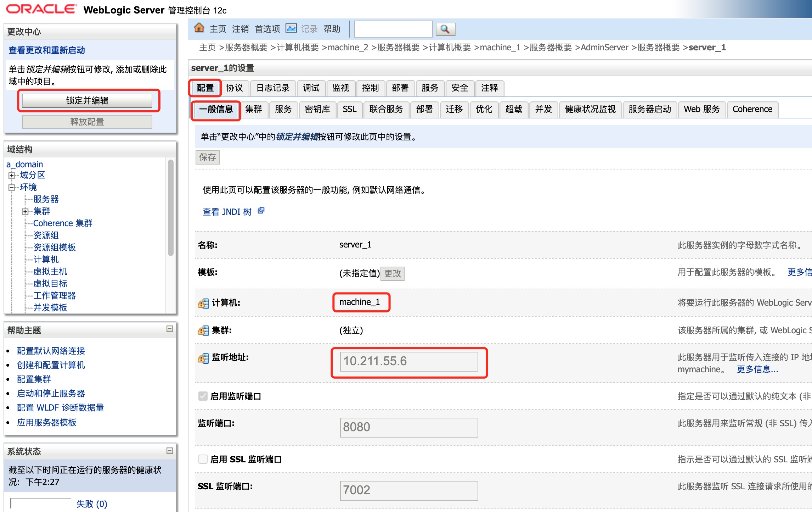Screen dimensions: 812x512
Task: Open the 密钥库 subtab
Action: pyautogui.click(x=317, y=109)
